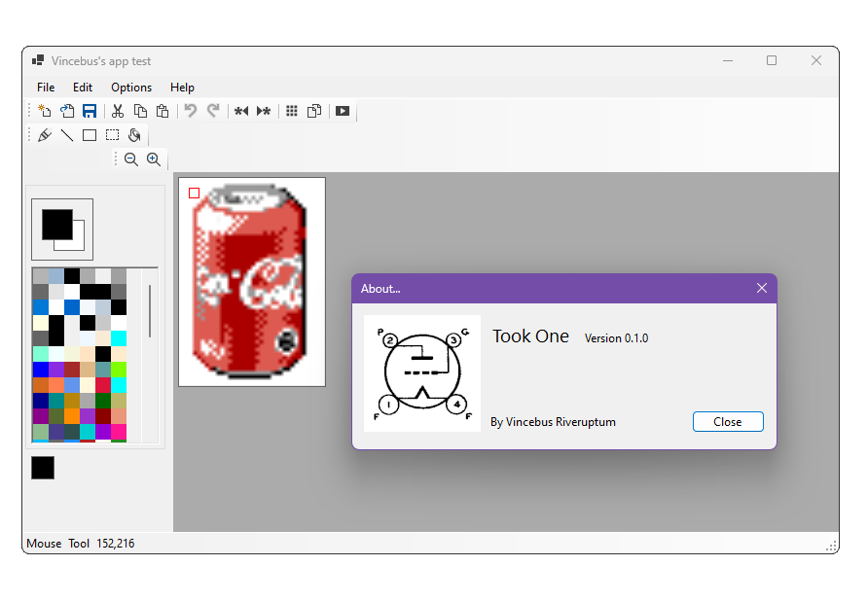
Task: Open a file with the Open icon
Action: (67, 111)
